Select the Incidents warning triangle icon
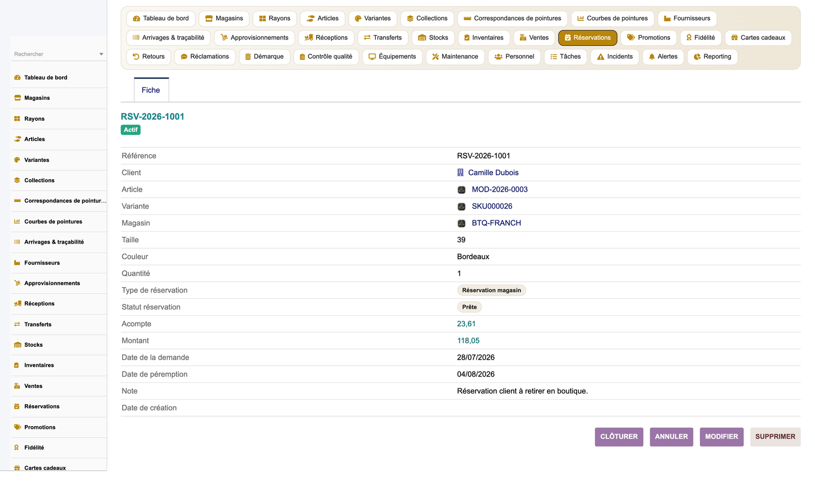The width and height of the screenshot is (815, 504). pyautogui.click(x=601, y=57)
